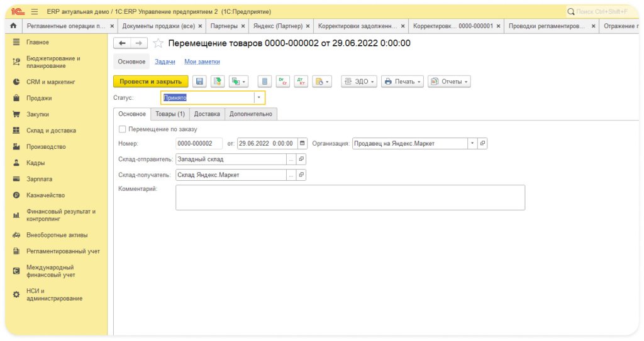The image size is (644, 341).
Task: Expand the Статус dropdown list
Action: tap(258, 97)
